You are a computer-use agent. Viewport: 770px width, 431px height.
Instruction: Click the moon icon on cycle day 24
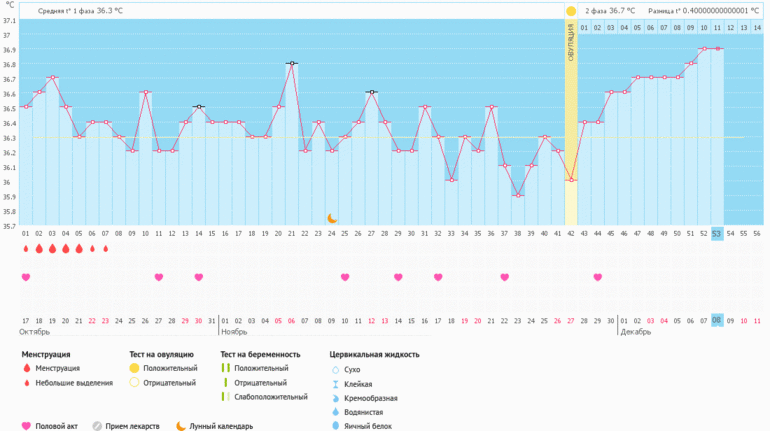tap(332, 218)
